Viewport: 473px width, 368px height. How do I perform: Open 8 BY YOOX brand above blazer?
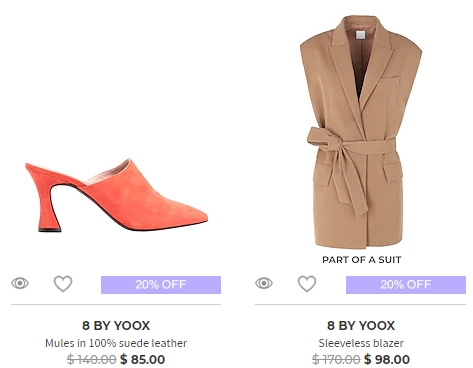pos(361,325)
